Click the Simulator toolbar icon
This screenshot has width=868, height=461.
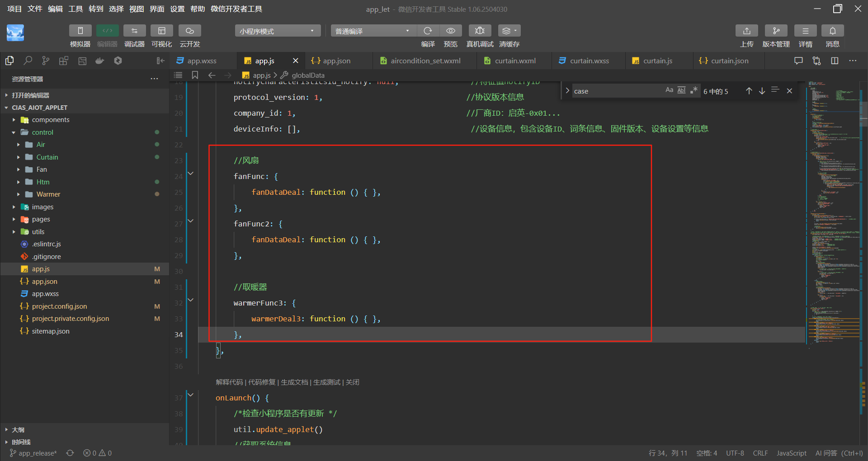tap(80, 31)
